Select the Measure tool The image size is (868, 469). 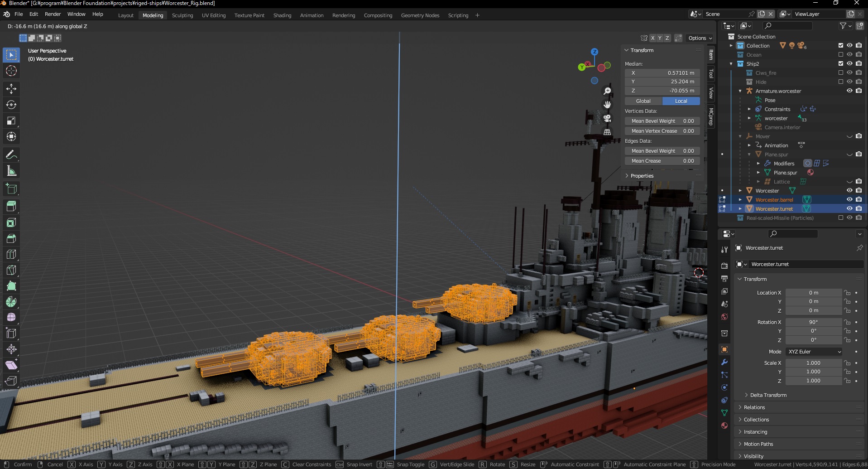point(11,171)
